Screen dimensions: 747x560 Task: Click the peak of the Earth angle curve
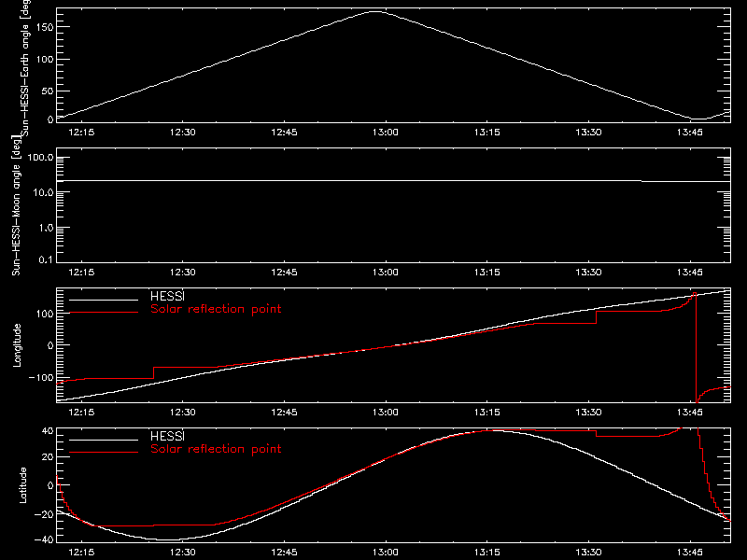pos(376,11)
